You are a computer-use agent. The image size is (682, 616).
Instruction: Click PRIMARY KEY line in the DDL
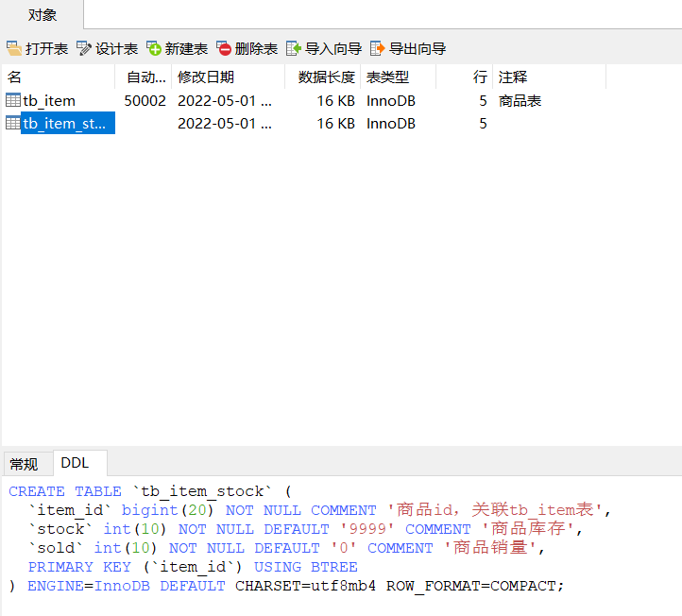pyautogui.click(x=193, y=567)
